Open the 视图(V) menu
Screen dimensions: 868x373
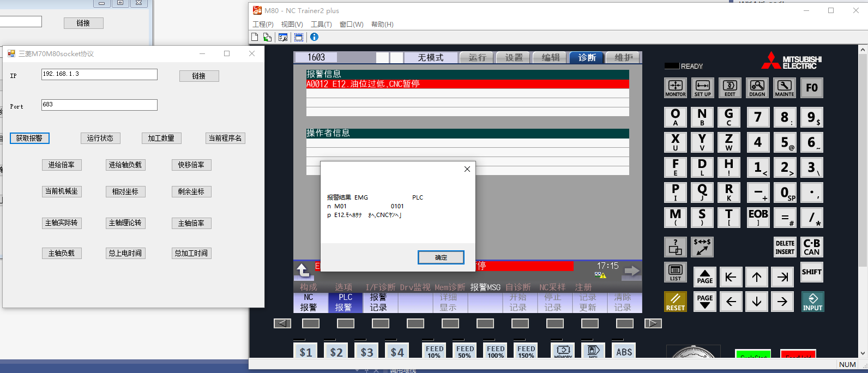tap(292, 24)
